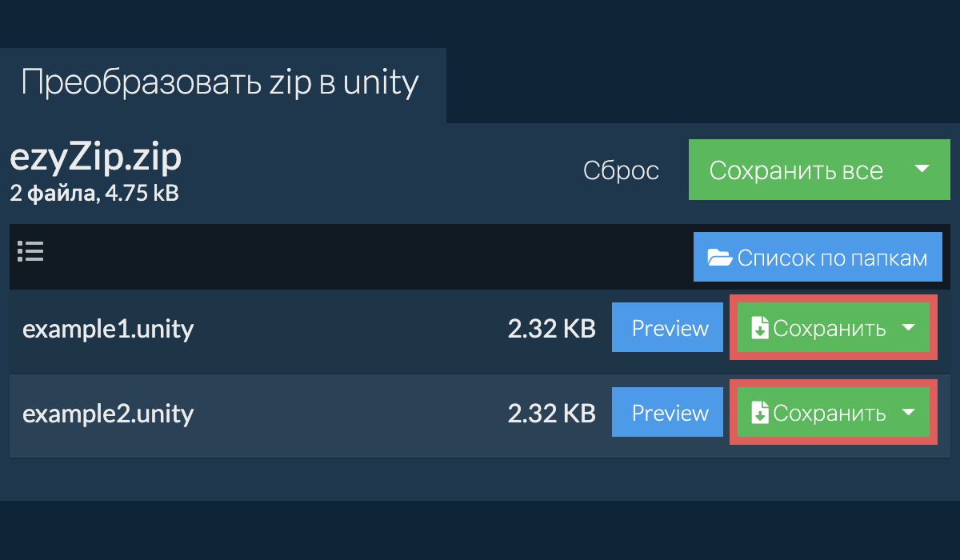
Task: Select the Преобразовать zip в unity tab
Action: click(x=220, y=83)
